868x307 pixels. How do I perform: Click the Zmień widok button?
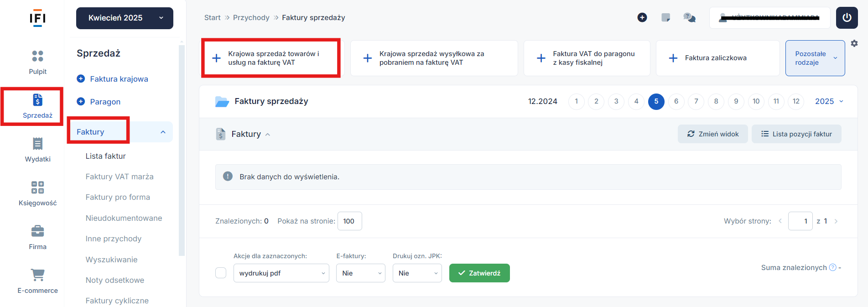point(713,134)
